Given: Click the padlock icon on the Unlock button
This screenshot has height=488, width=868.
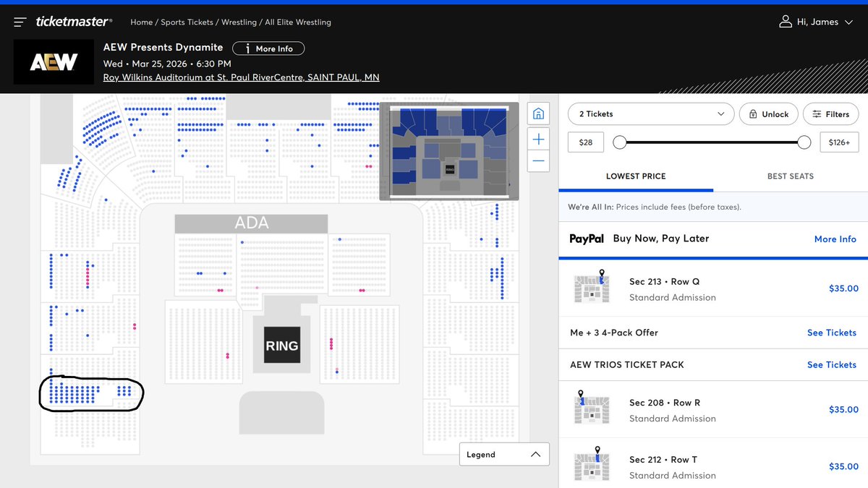Looking at the screenshot, I should 755,114.
